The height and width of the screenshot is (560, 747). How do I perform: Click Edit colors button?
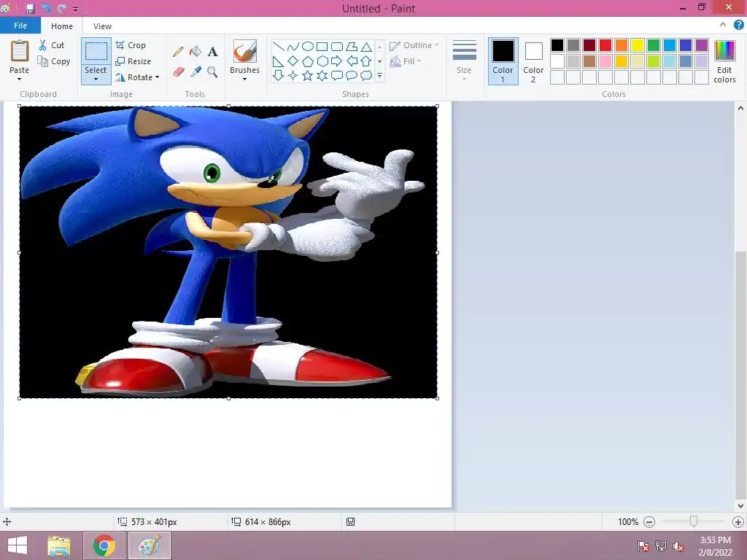point(724,61)
